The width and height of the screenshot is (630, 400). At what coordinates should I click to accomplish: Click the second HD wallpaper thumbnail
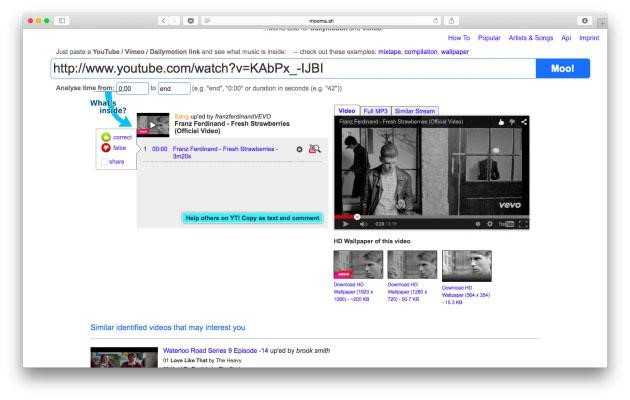click(x=412, y=265)
